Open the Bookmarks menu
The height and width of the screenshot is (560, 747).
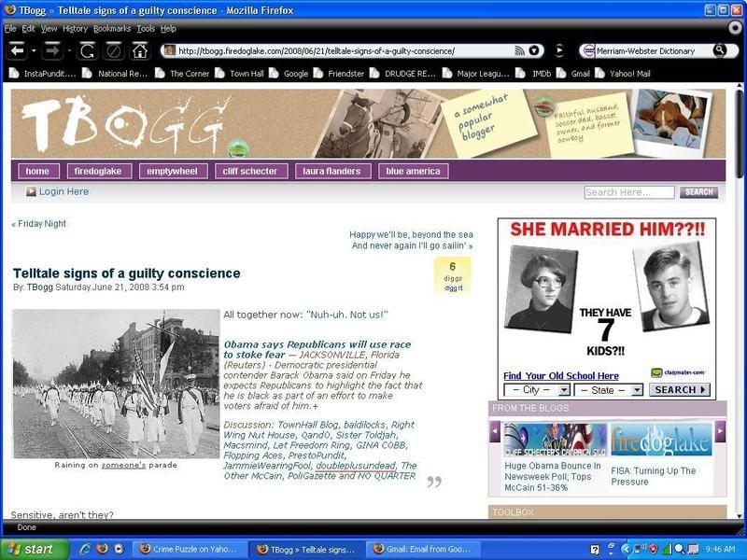pos(112,29)
